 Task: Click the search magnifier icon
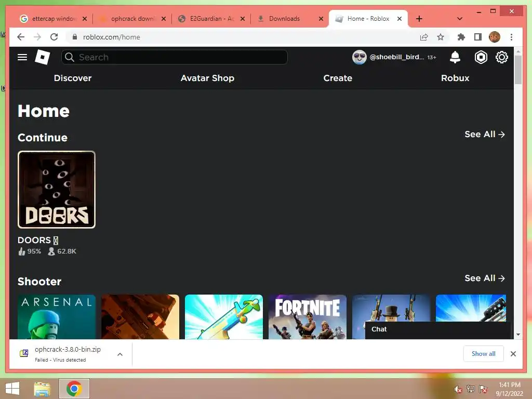coord(70,57)
